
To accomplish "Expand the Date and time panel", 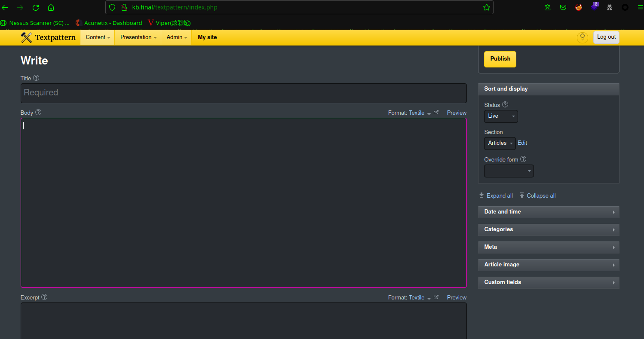I will (549, 212).
